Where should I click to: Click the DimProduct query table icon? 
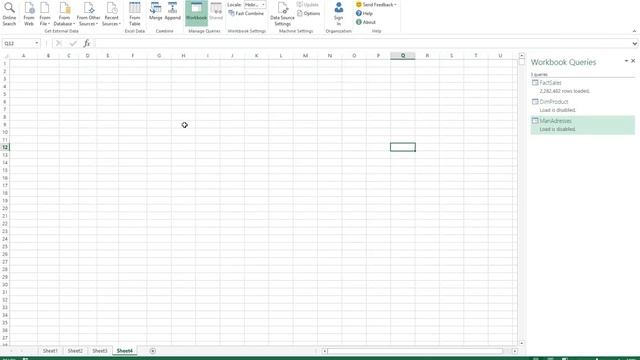point(535,102)
